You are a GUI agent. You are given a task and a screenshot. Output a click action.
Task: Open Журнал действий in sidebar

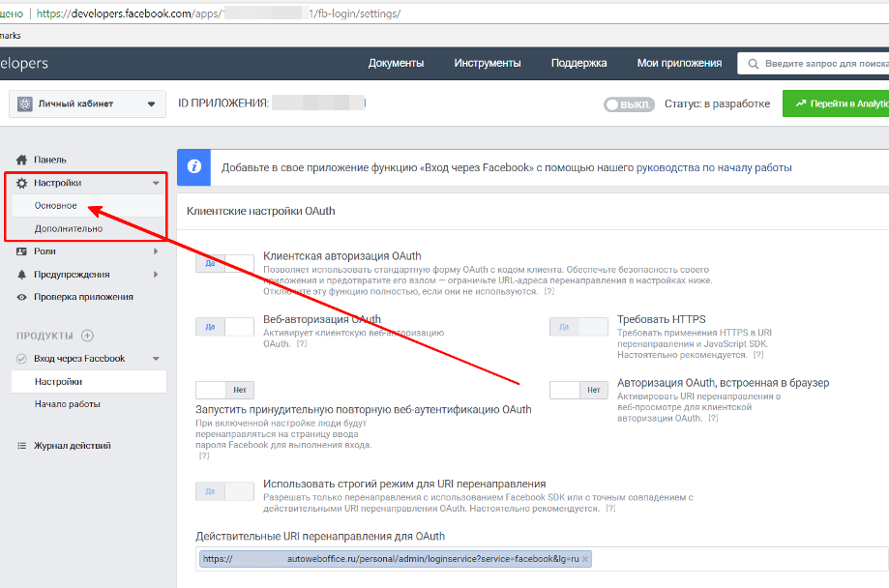[x=72, y=446]
